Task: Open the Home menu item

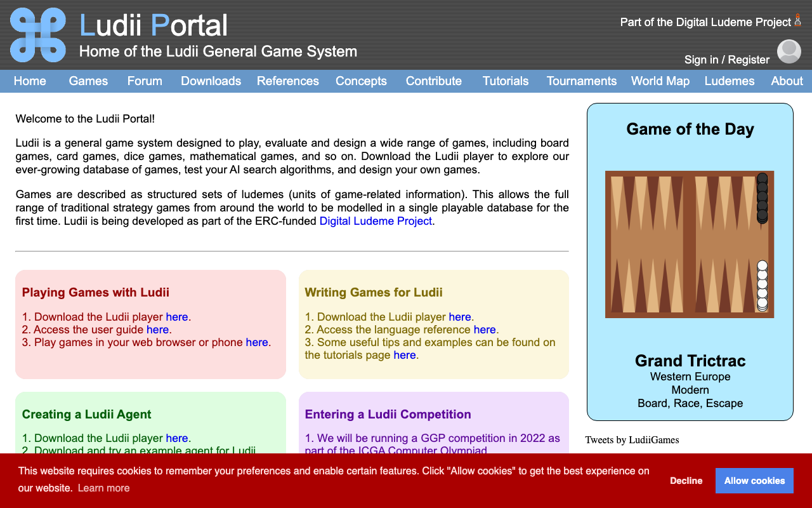Action: 30,81
